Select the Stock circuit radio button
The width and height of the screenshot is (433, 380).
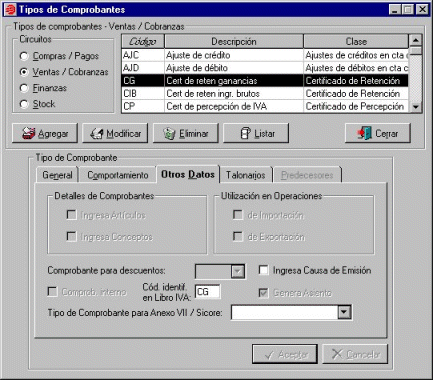click(24, 104)
